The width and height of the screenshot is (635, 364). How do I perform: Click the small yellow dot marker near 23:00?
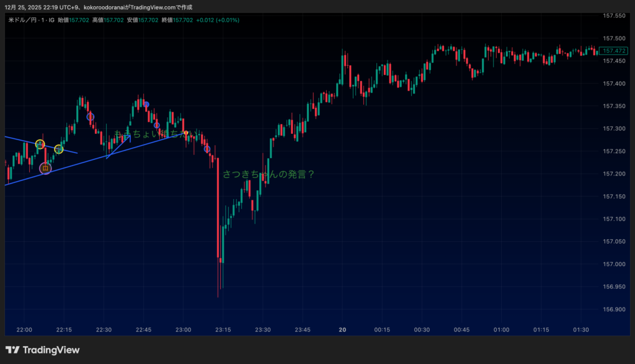click(186, 133)
